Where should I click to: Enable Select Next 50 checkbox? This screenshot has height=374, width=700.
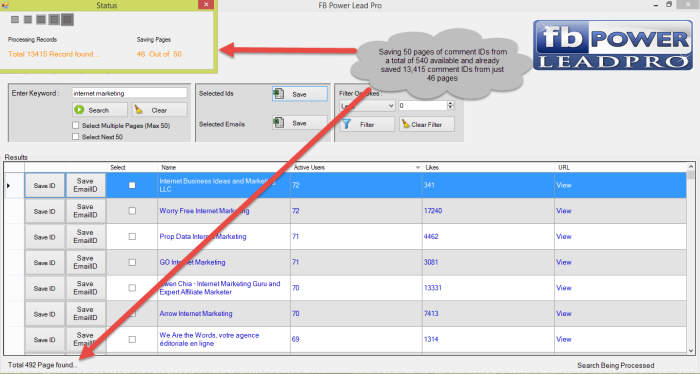(x=75, y=137)
